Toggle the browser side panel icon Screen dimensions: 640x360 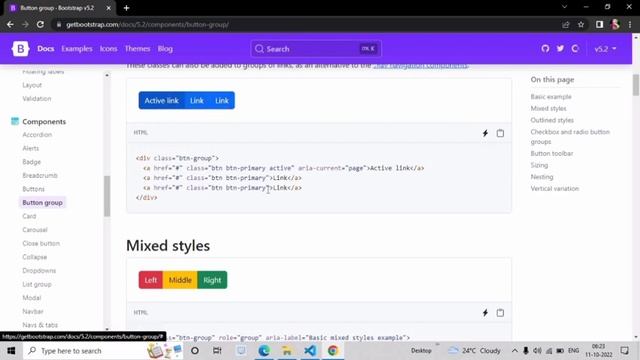pos(599,24)
